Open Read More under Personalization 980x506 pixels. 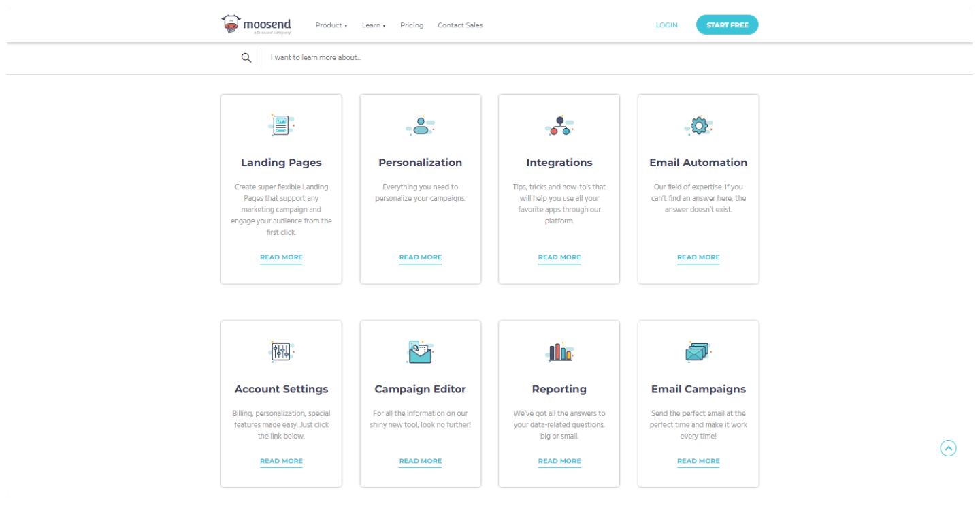point(421,257)
